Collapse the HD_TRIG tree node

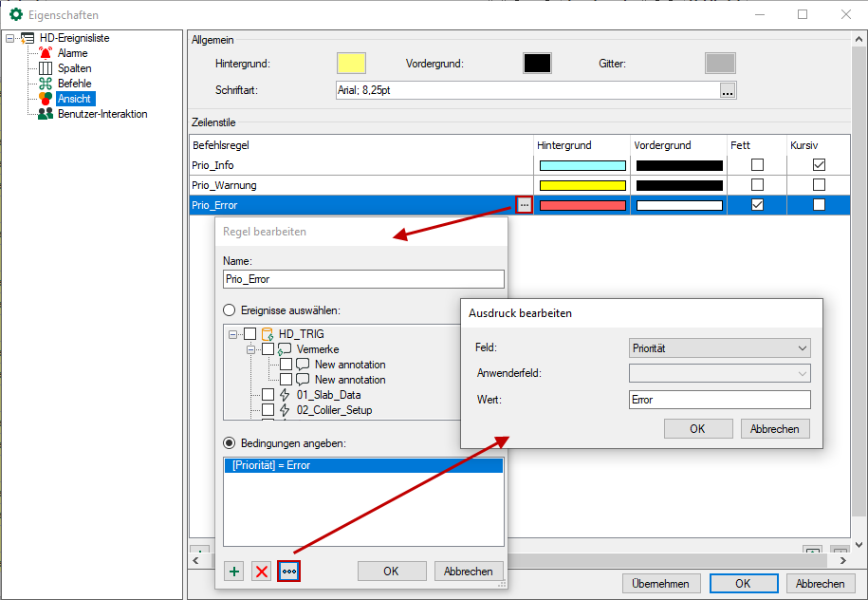tap(233, 334)
